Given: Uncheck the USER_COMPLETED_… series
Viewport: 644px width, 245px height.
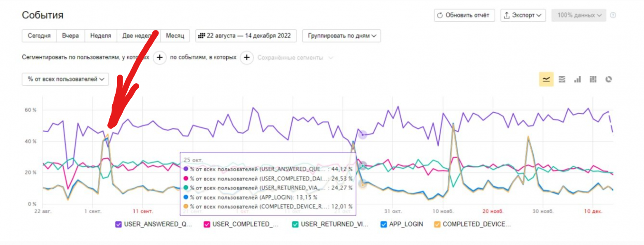Looking at the screenshot, I should [207, 225].
